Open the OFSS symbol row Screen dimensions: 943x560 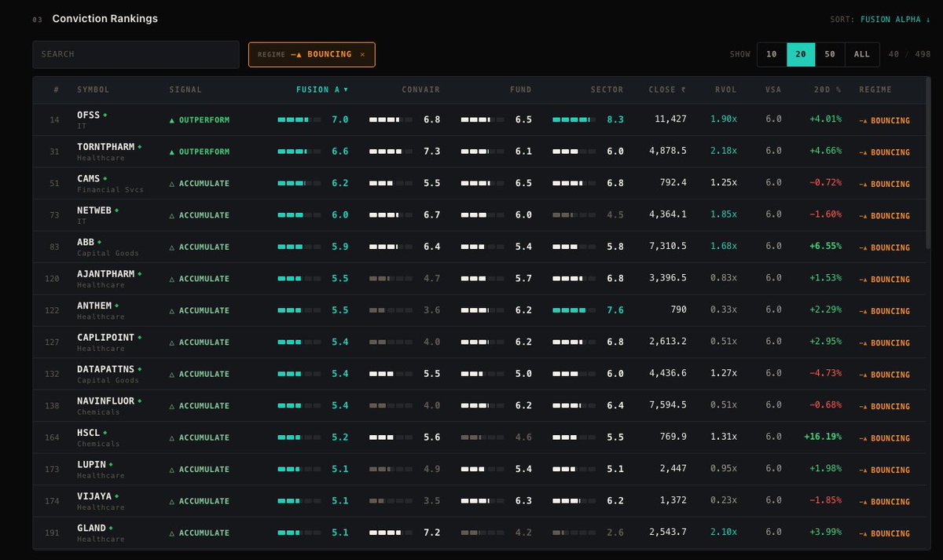pyautogui.click(x=480, y=119)
